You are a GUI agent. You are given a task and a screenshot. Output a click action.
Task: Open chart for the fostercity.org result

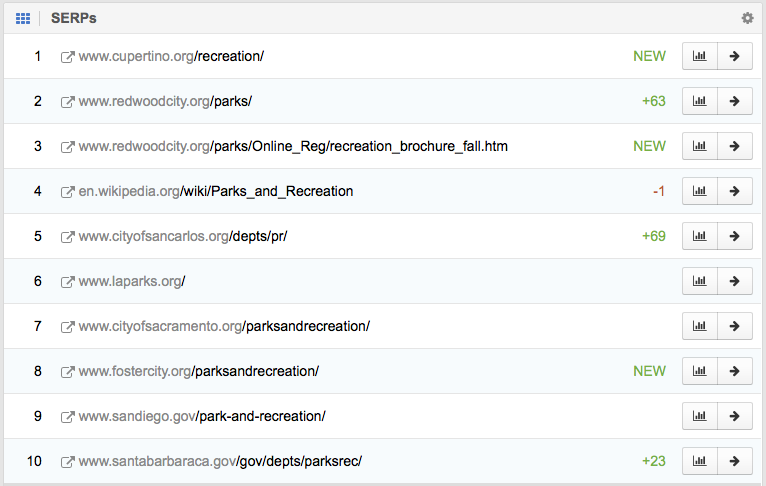[699, 371]
